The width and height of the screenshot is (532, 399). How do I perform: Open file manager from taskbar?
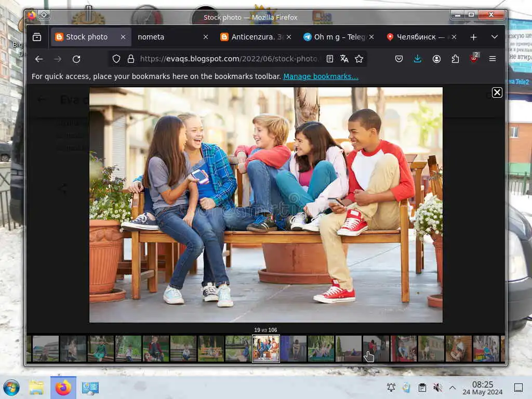tap(36, 388)
